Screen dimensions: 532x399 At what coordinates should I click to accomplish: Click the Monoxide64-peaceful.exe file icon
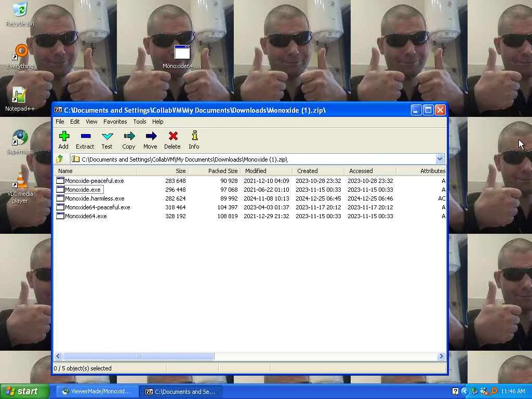tap(60, 207)
